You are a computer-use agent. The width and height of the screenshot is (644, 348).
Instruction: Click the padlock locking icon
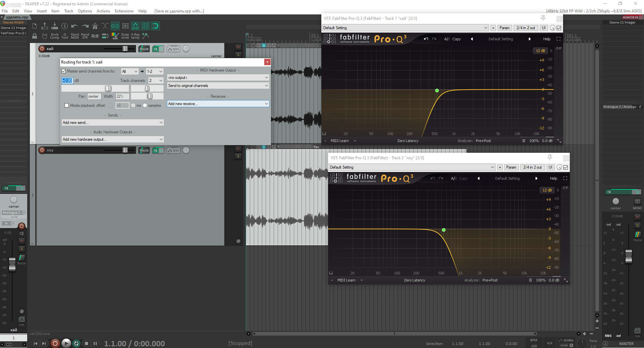[35, 36]
